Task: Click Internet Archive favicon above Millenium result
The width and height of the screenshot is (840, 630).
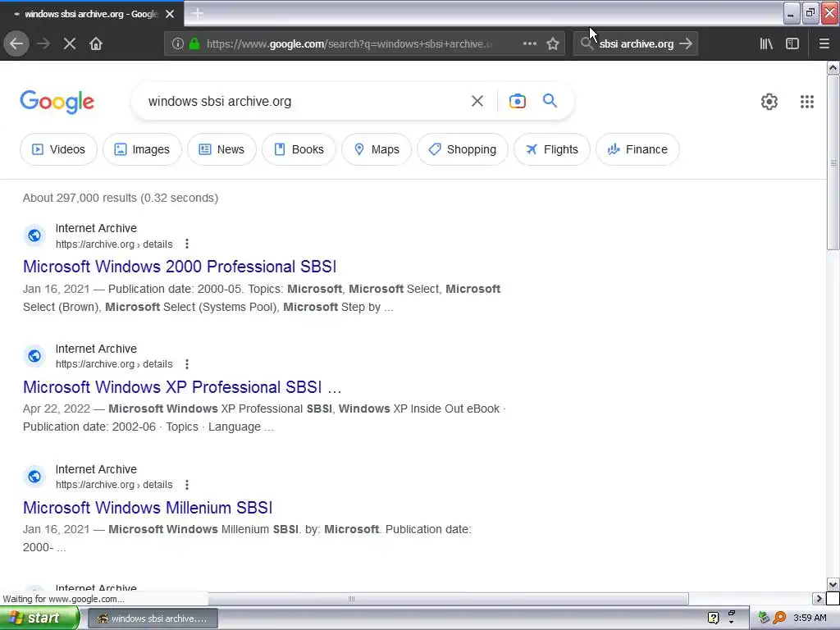Action: point(34,477)
